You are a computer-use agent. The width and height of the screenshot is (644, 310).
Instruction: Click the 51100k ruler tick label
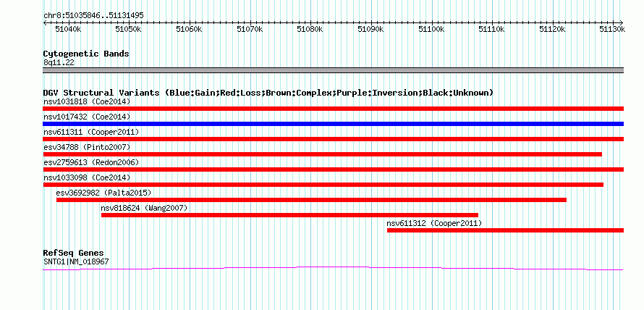coord(431,29)
